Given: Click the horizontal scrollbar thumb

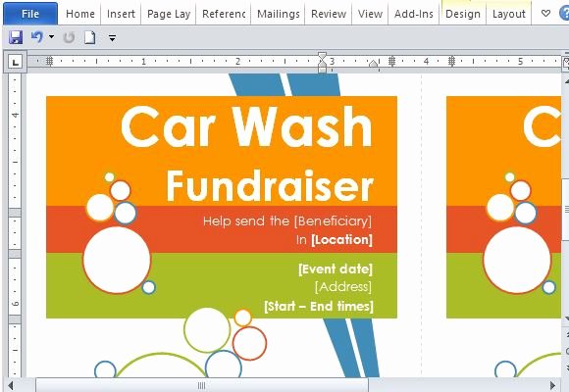Looking at the screenshot, I should pos(202,385).
